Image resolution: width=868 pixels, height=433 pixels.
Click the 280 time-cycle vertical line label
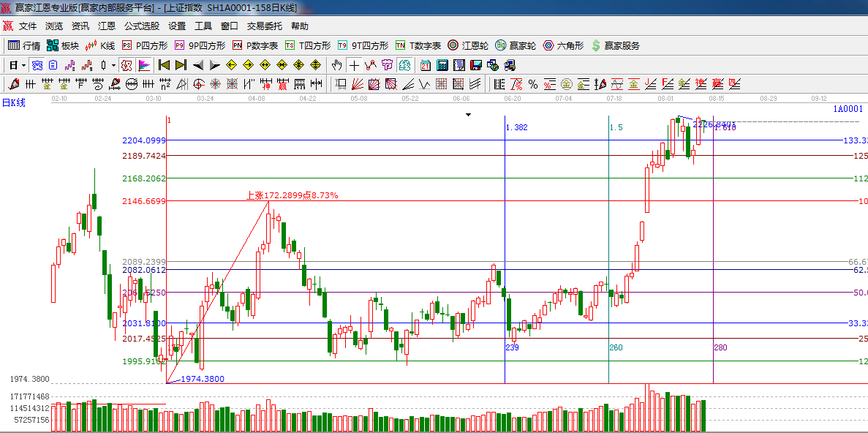point(720,347)
